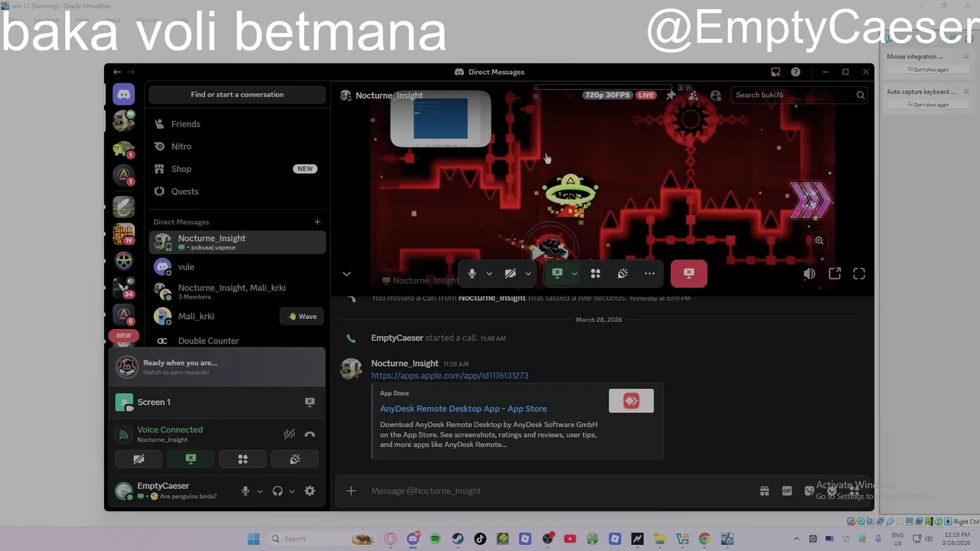Screen dimensions: 980x551
Task: Click Ready when you are quest banner
Action: click(217, 367)
